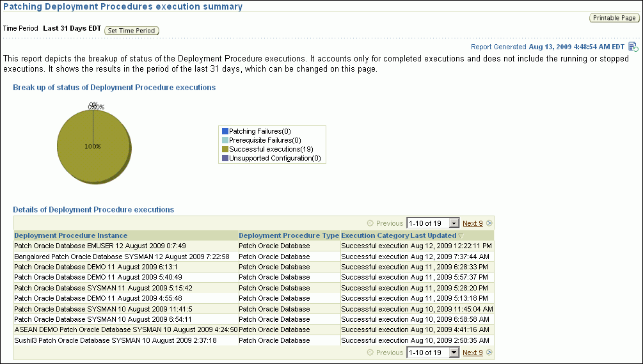Click 'Patch Oracle Database SYSMAN 10 August 2009 6:54:11'
The height and width of the screenshot is (364, 643).
pyautogui.click(x=103, y=319)
